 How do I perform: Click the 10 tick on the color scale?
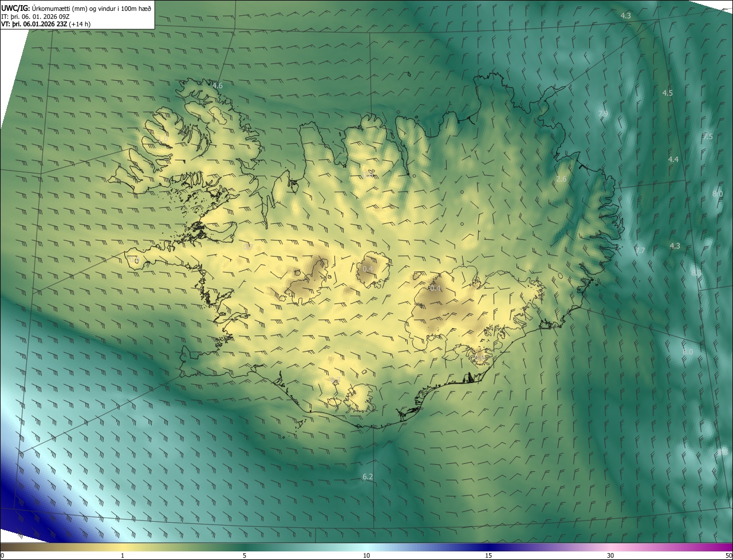pos(366,555)
